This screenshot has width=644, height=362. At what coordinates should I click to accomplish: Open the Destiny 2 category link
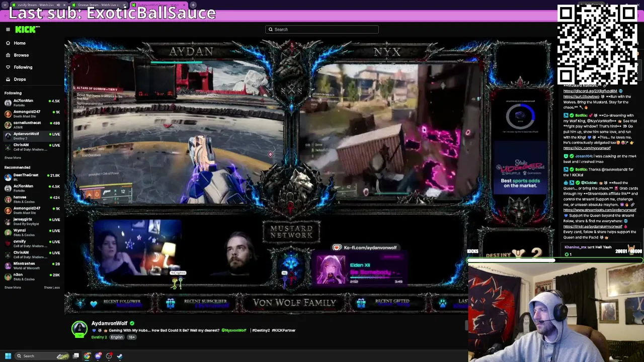[99, 337]
